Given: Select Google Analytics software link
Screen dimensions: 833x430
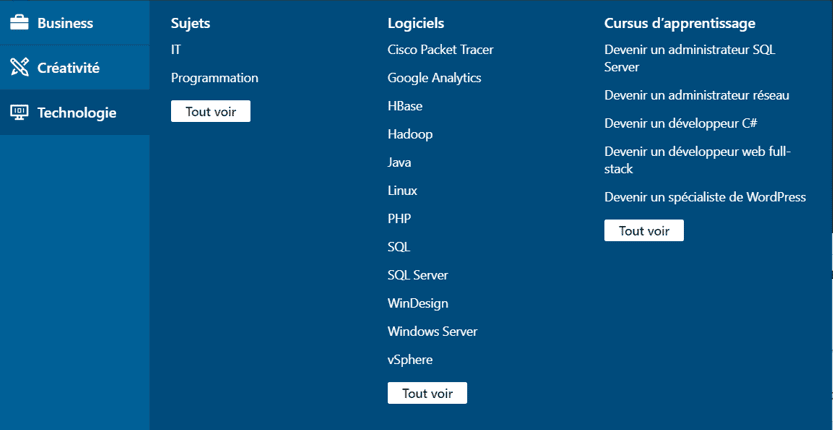Looking at the screenshot, I should click(x=434, y=78).
